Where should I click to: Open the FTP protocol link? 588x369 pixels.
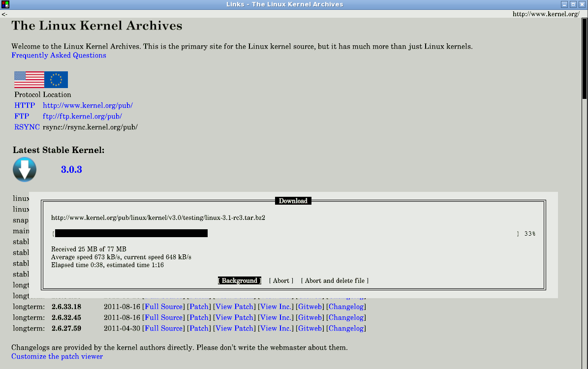click(x=22, y=116)
